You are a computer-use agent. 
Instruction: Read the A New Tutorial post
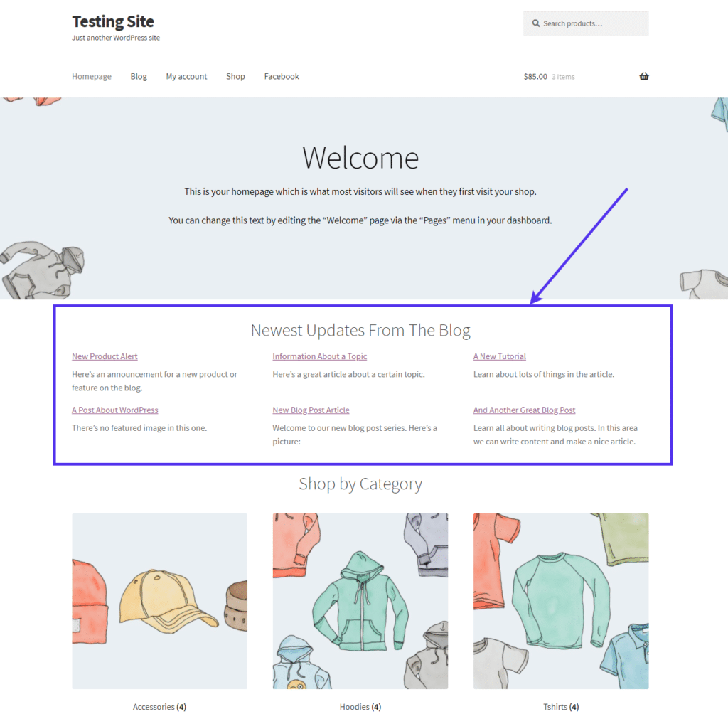point(499,356)
